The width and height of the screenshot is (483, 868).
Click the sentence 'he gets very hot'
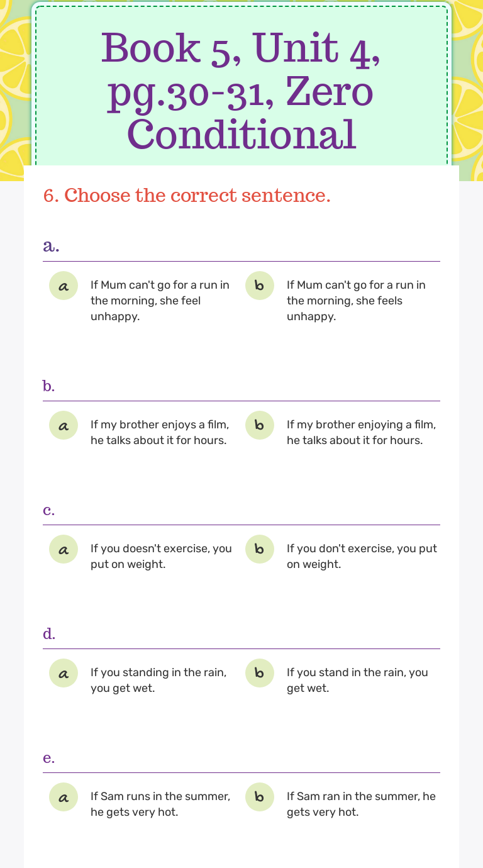tap(361, 812)
